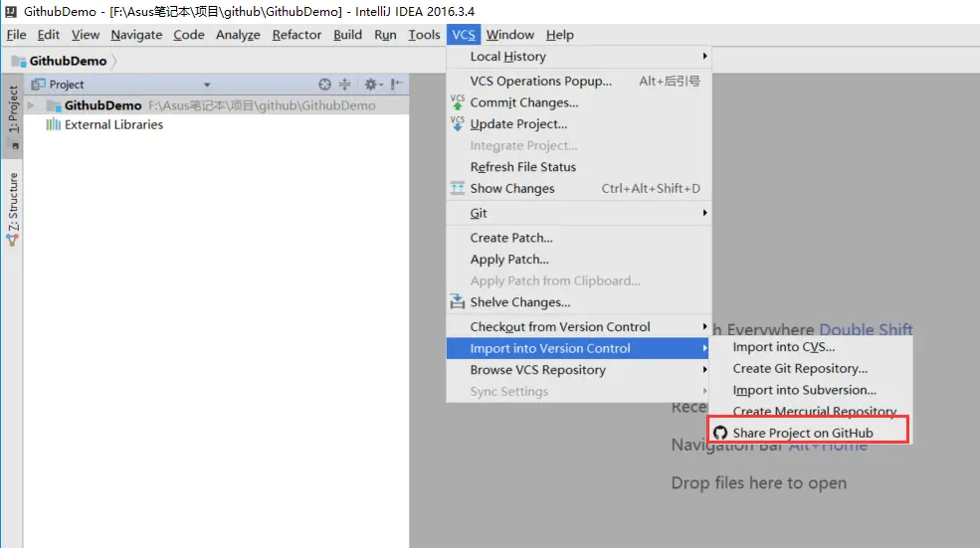Choose Create Git Repository

[810, 369]
